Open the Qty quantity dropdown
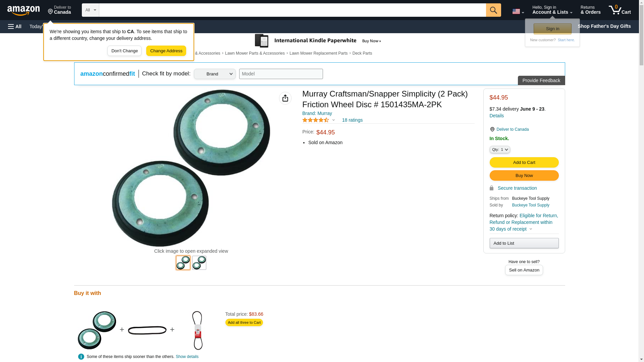This screenshot has height=362, width=644. coord(499,149)
